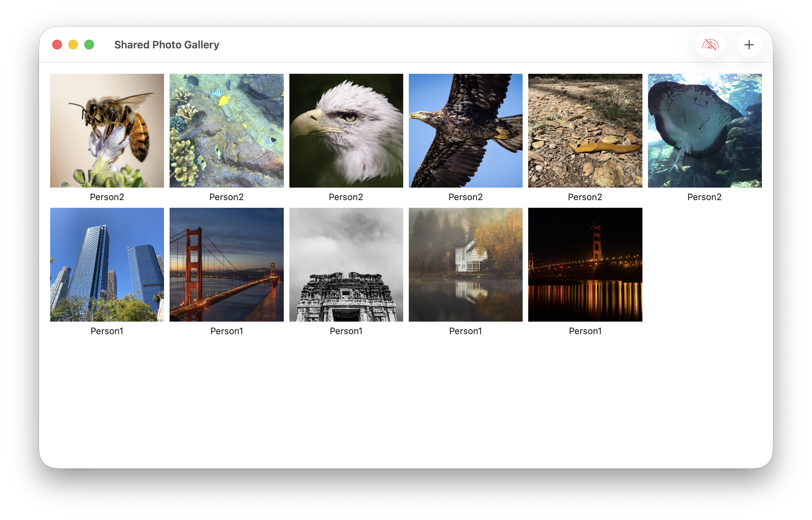Click the Person1 label under the temple photo
Image resolution: width=812 pixels, height=520 pixels.
[346, 331]
